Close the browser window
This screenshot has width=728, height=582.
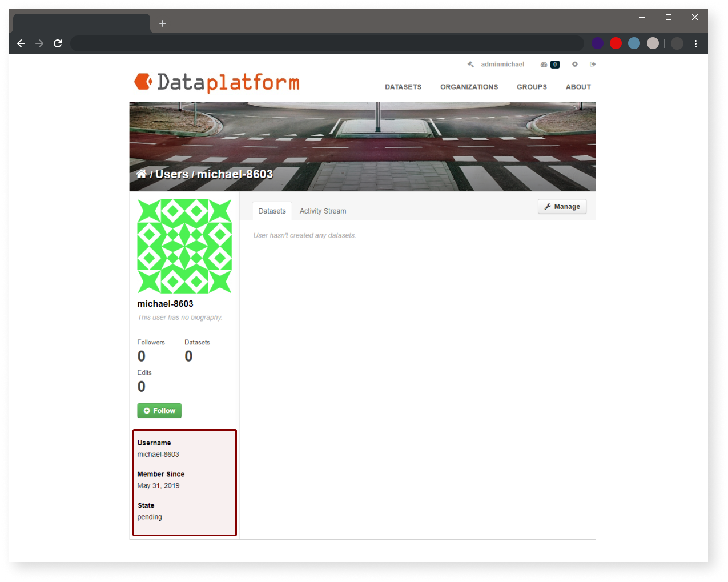pyautogui.click(x=695, y=17)
